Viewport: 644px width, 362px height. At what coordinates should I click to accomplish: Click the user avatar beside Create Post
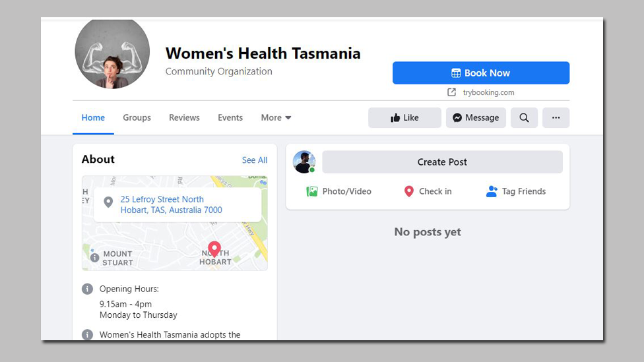point(304,162)
